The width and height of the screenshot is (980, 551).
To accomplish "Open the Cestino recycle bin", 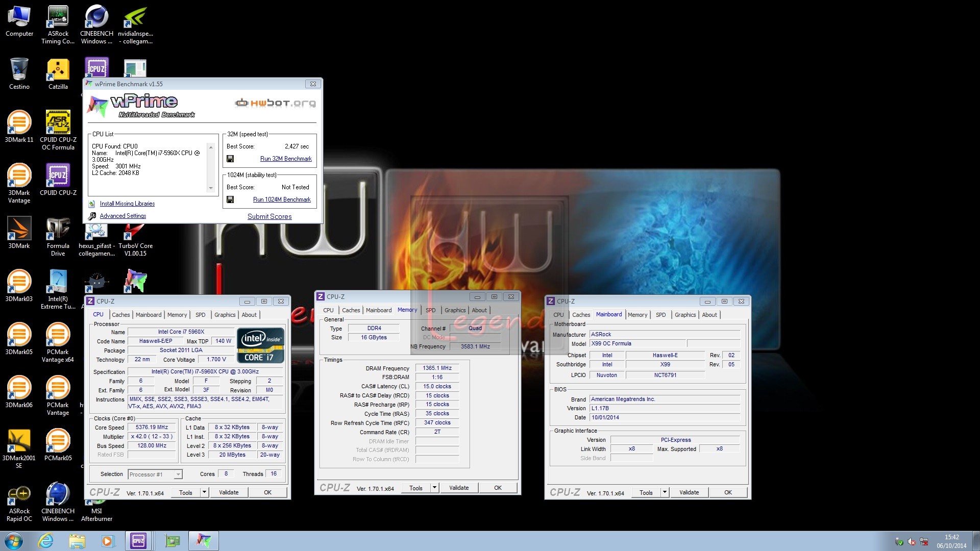I will click(x=19, y=74).
